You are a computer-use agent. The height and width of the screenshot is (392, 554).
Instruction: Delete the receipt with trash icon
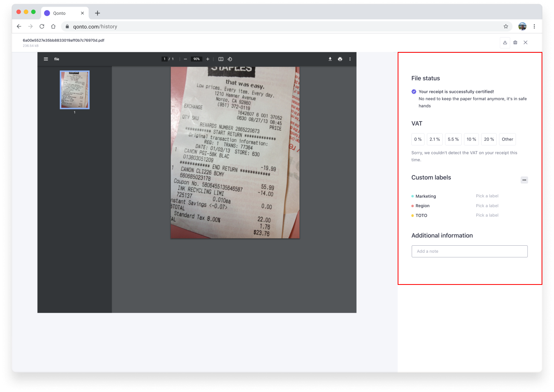click(x=515, y=43)
